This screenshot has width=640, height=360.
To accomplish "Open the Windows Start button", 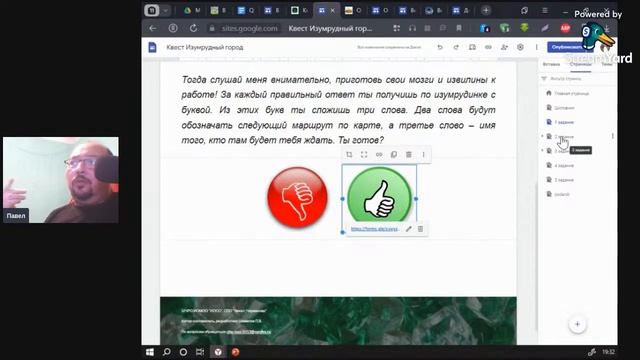I will [x=150, y=352].
